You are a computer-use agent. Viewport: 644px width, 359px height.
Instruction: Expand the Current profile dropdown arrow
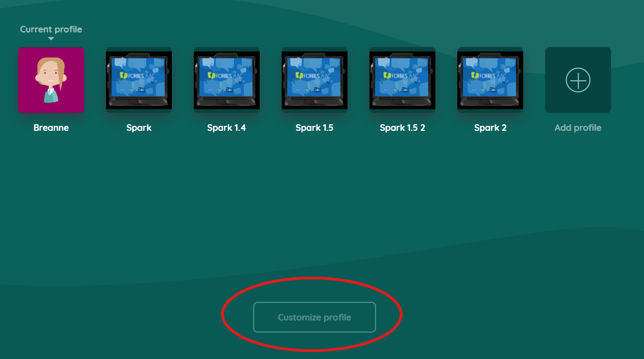[x=51, y=38]
